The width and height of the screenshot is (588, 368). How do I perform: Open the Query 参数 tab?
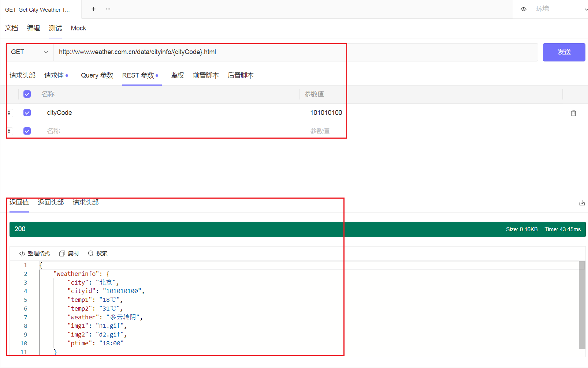97,75
